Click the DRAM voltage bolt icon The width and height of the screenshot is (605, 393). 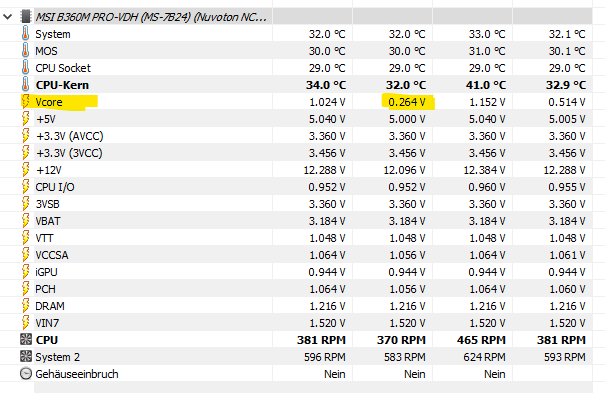tap(25, 305)
